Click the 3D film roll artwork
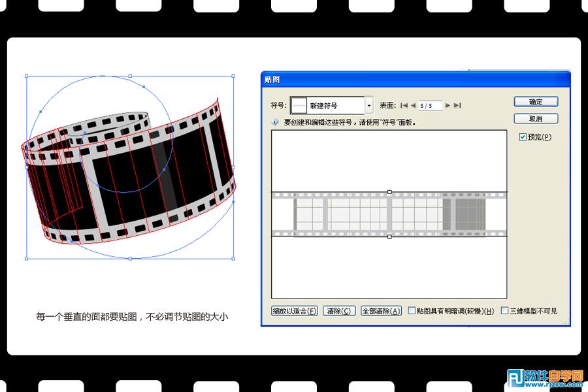Viewport: 588px width, 392px height. click(129, 171)
